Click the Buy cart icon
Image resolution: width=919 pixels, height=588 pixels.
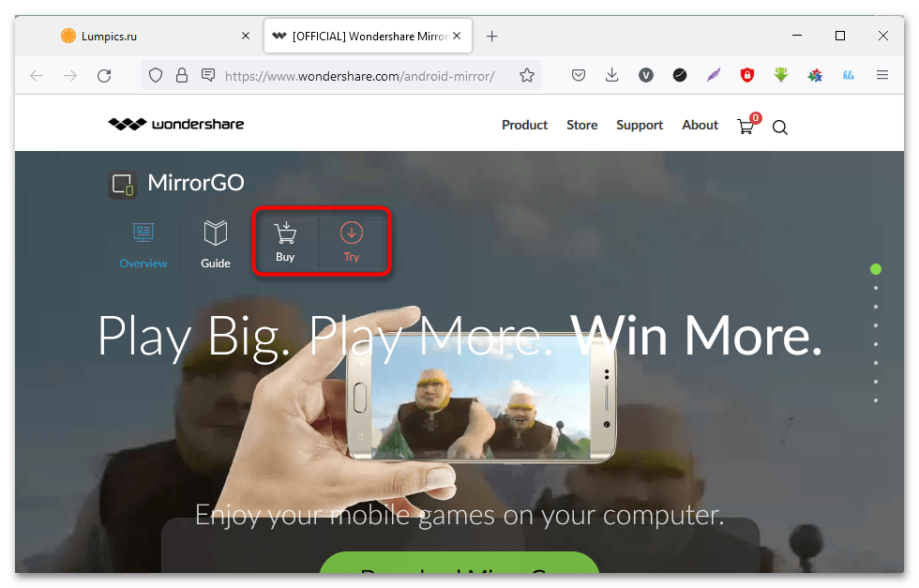coord(285,234)
